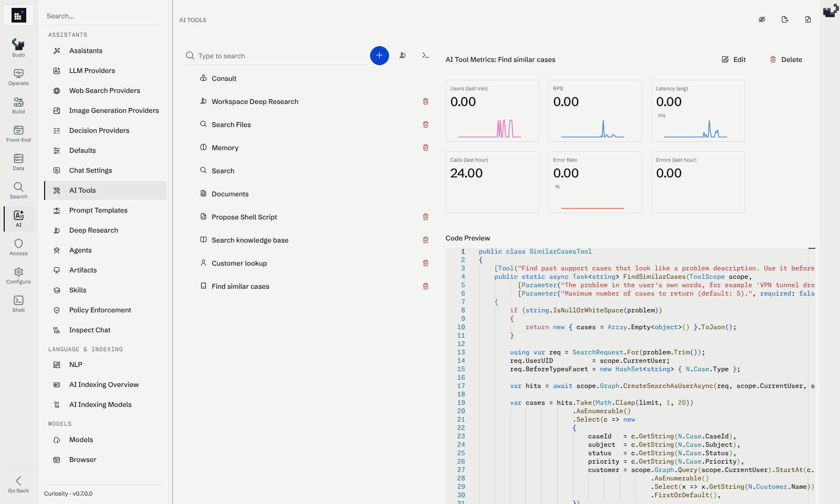Delete the Workspace Deep Research tool
The image size is (840, 504).
pyautogui.click(x=426, y=101)
